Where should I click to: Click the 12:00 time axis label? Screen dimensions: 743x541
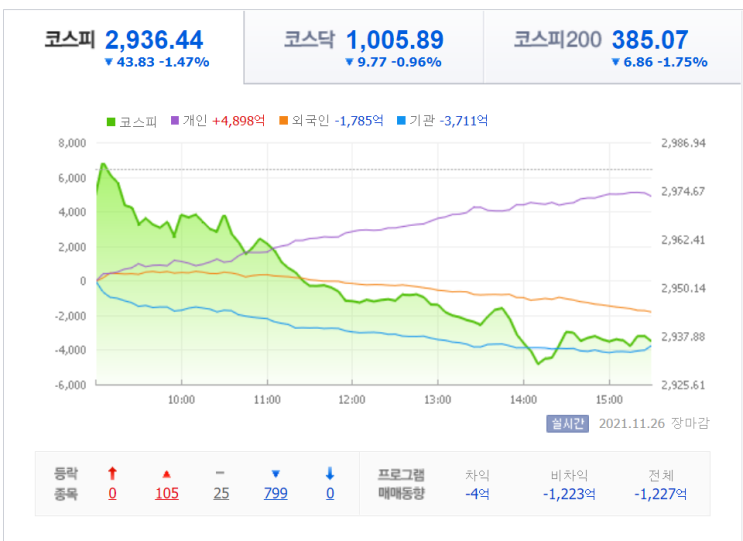coord(352,400)
